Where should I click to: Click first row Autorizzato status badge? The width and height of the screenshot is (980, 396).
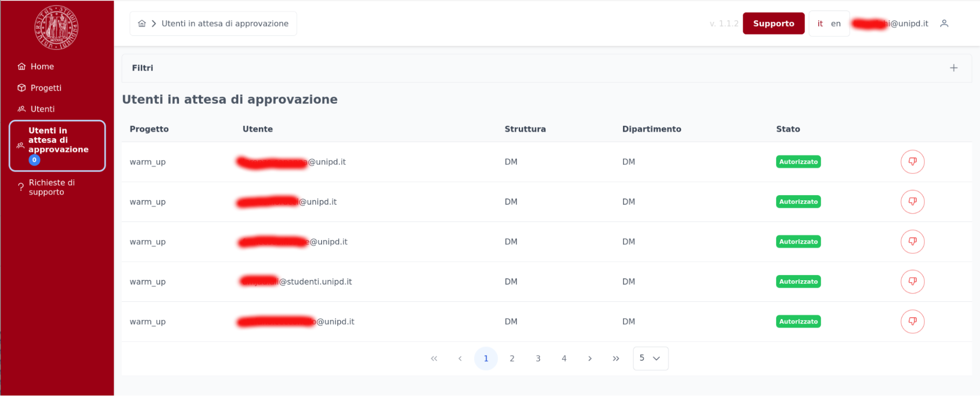coord(798,162)
